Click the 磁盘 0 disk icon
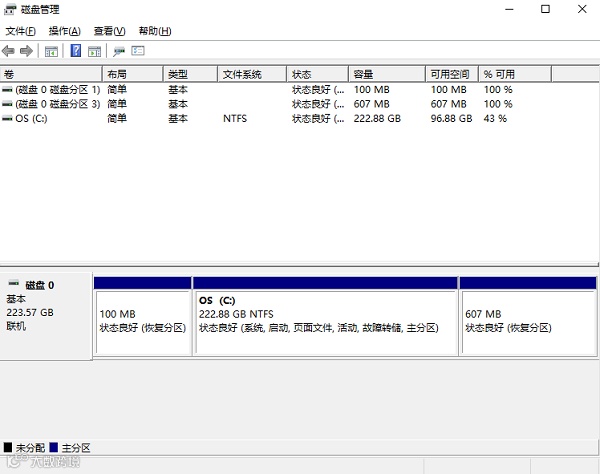 tap(14, 283)
